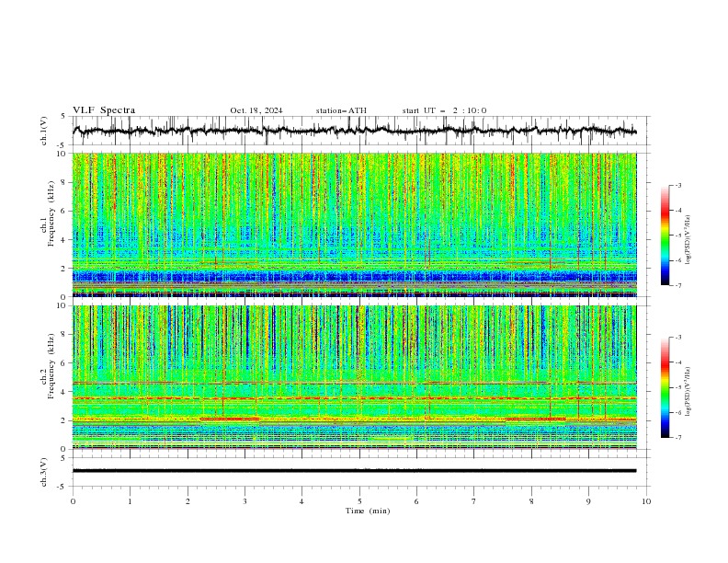Click the time axis tick label "5"
This screenshot has width=728, height=563.
pyautogui.click(x=359, y=501)
